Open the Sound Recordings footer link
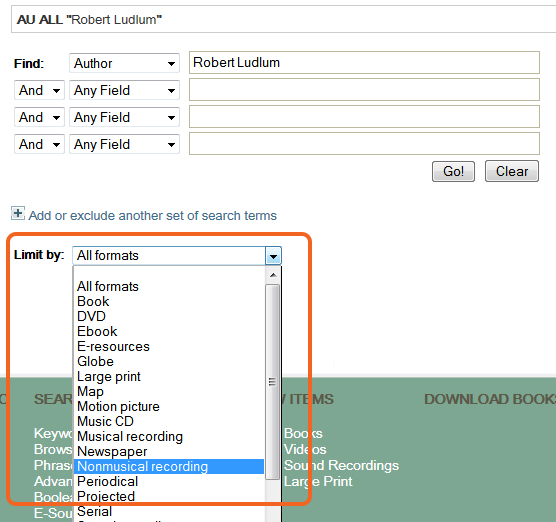 341,465
